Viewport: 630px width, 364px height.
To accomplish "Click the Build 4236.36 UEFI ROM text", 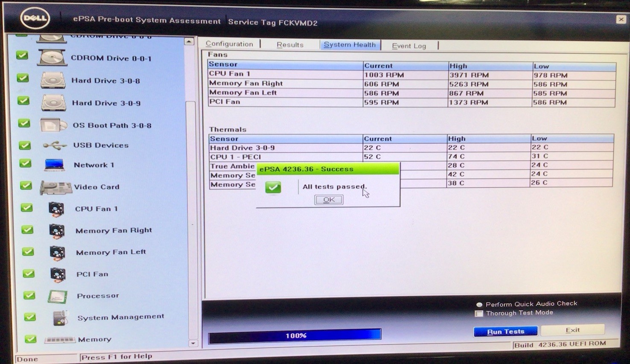I will 560,344.
